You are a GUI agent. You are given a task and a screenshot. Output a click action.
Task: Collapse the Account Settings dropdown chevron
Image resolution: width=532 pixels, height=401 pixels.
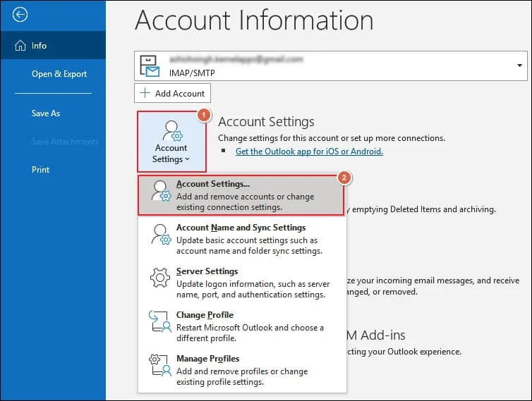point(187,159)
